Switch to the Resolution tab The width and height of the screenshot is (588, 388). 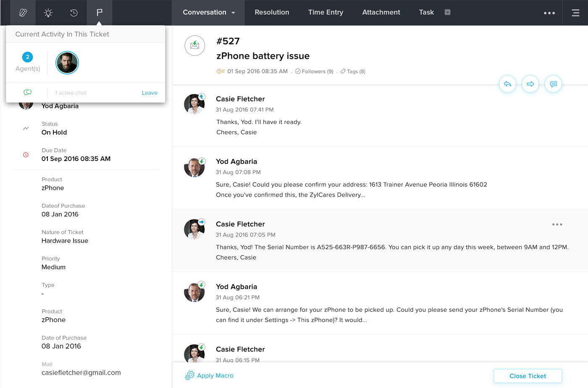click(x=272, y=12)
